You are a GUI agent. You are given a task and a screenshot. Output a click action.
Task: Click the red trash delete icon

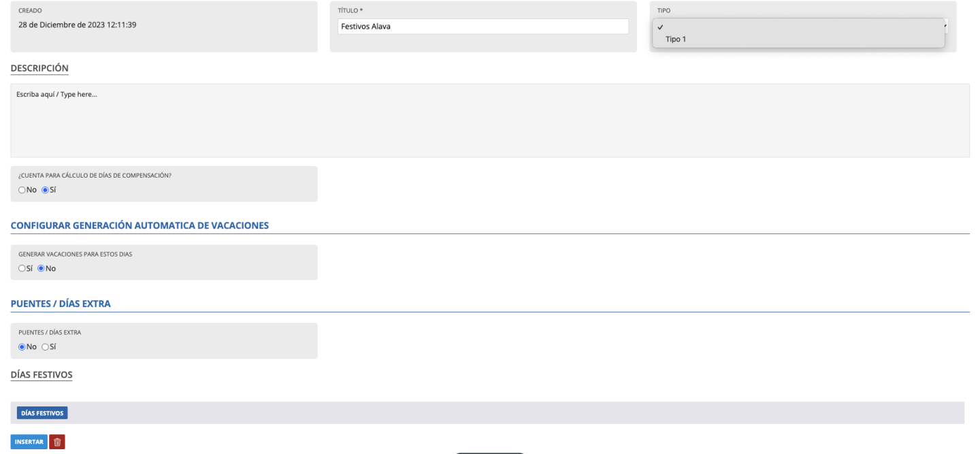[57, 442]
